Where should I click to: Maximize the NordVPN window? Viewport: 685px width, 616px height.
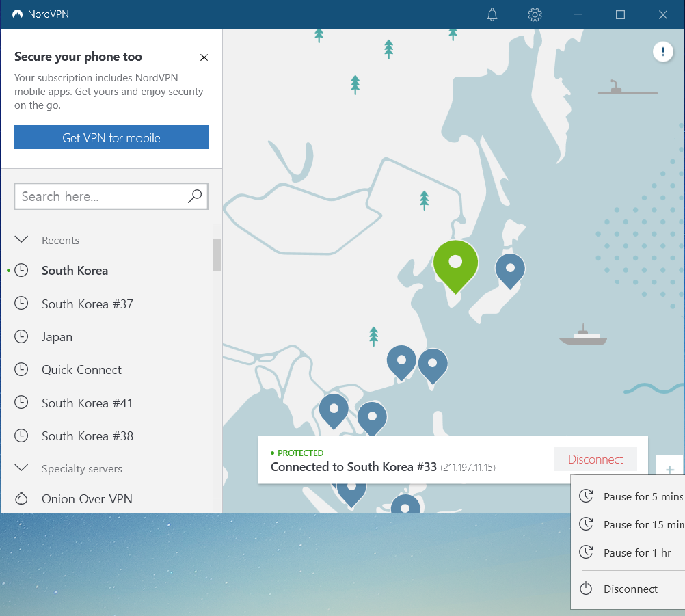[x=620, y=14]
